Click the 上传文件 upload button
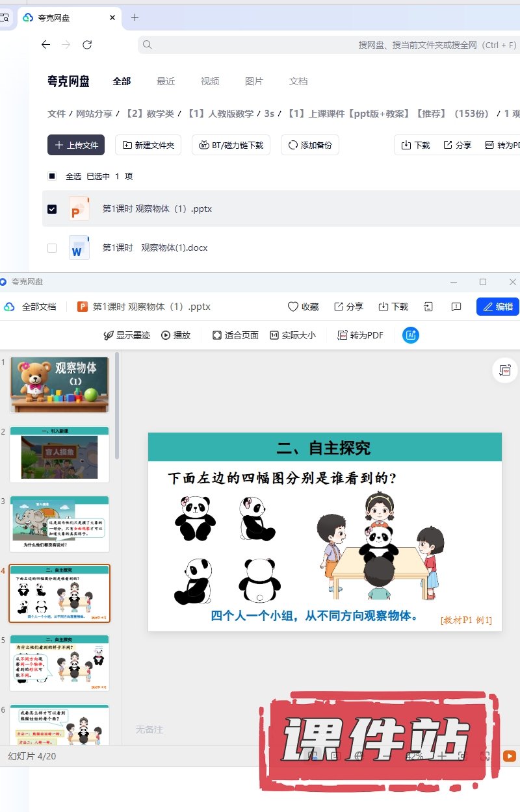Viewport: 520px width, 812px height. click(x=76, y=145)
